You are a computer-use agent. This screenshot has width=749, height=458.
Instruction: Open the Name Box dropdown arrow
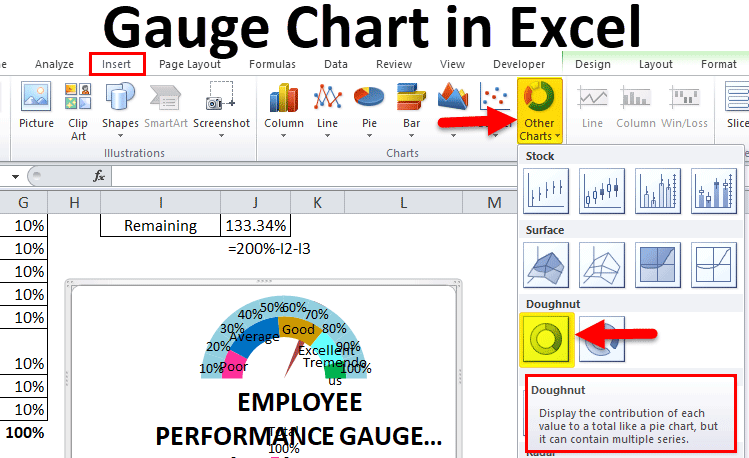tap(15, 177)
